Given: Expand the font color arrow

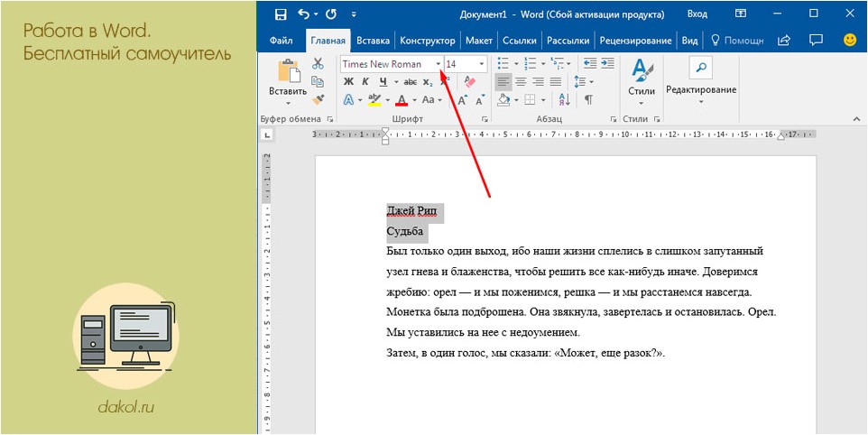Looking at the screenshot, I should click(x=414, y=101).
